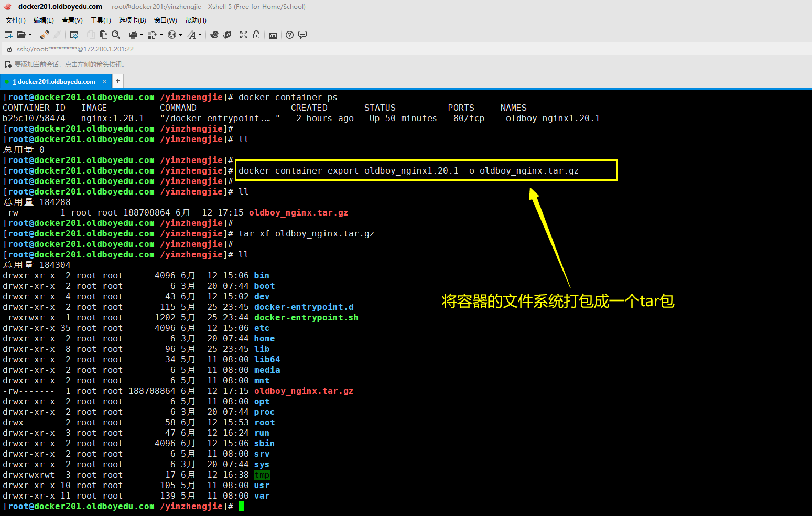Click add current session arrow button
812x516 pixels.
(8, 64)
